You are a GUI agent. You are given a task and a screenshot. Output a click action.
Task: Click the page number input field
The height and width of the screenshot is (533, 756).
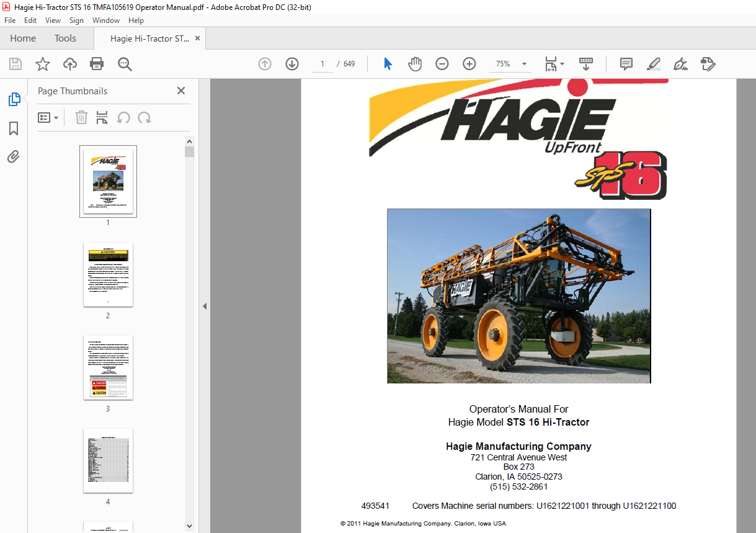coord(322,64)
